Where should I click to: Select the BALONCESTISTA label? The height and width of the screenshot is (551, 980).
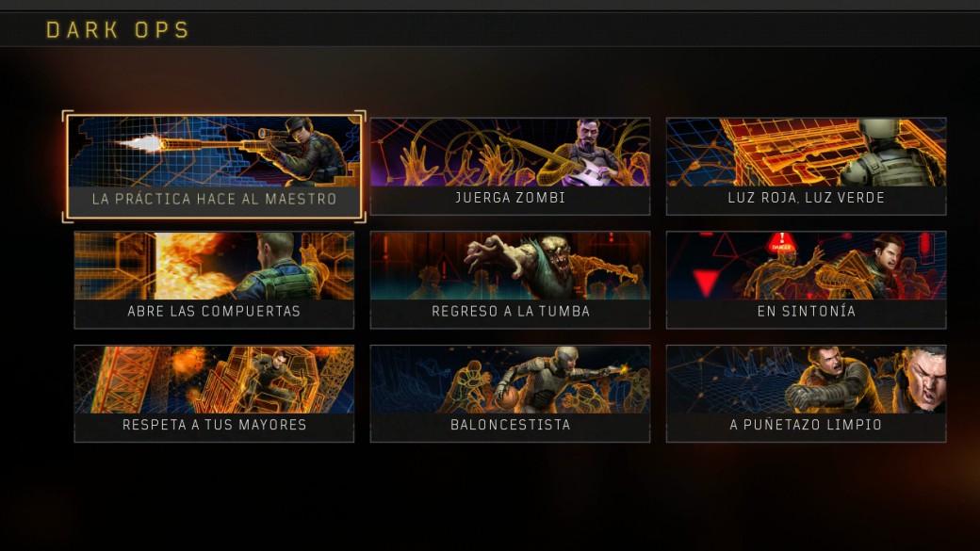(510, 426)
